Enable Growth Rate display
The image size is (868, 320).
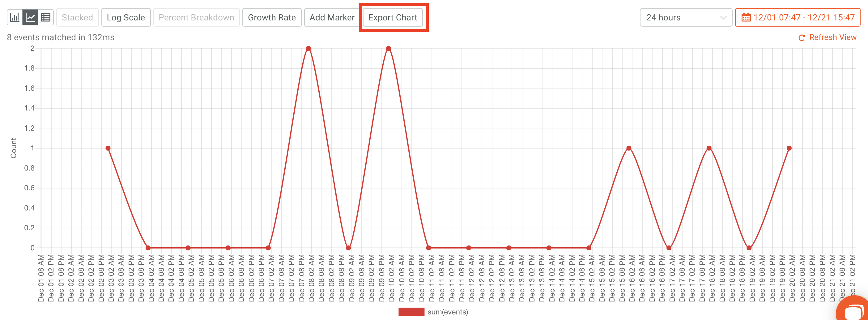click(x=272, y=17)
